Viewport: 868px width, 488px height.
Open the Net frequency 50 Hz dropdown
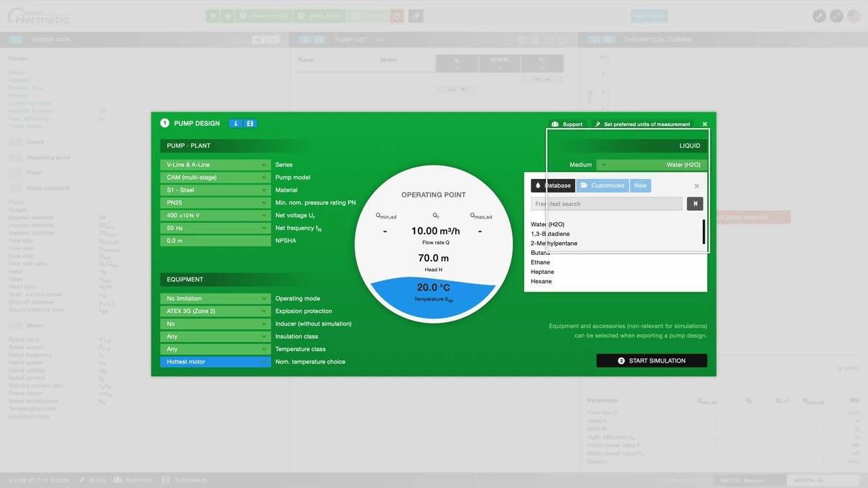(216, 228)
